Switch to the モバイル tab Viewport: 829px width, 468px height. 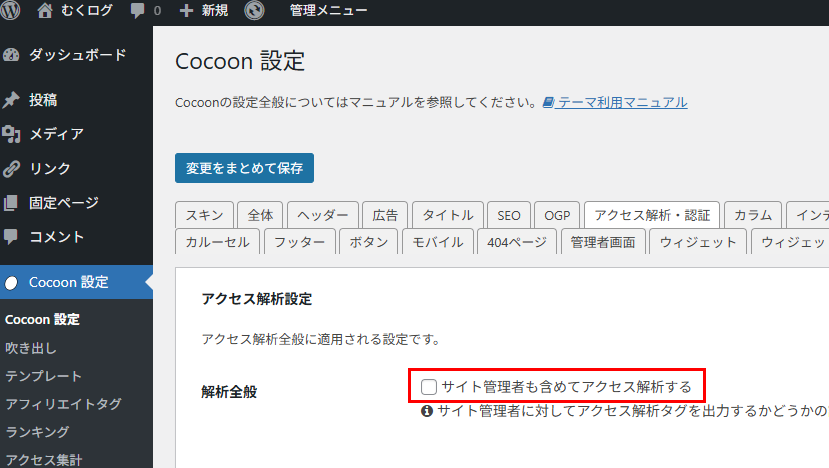[x=438, y=242]
